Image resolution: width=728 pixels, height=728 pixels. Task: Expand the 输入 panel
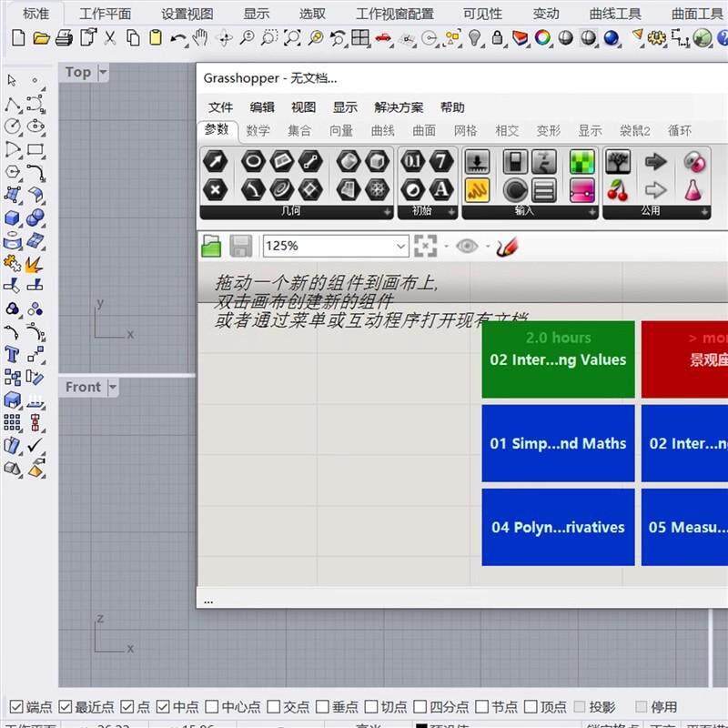pos(591,212)
